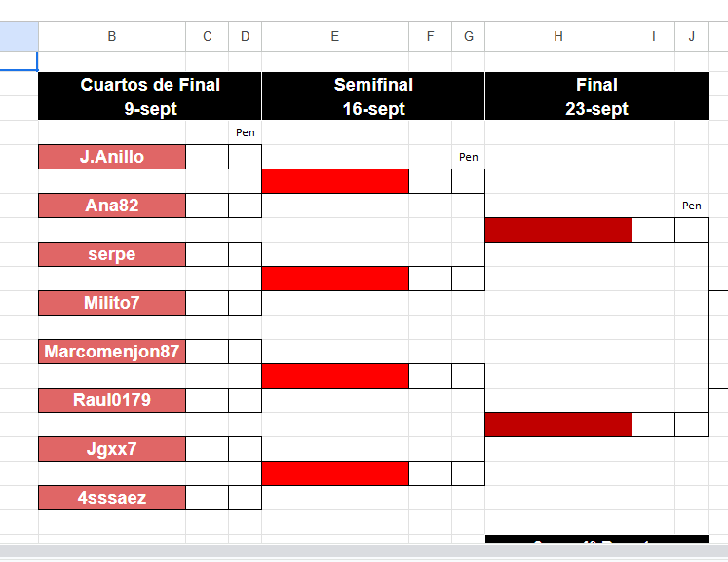728x562 pixels.
Task: Click the Cuartos de Final header
Action: click(x=150, y=96)
